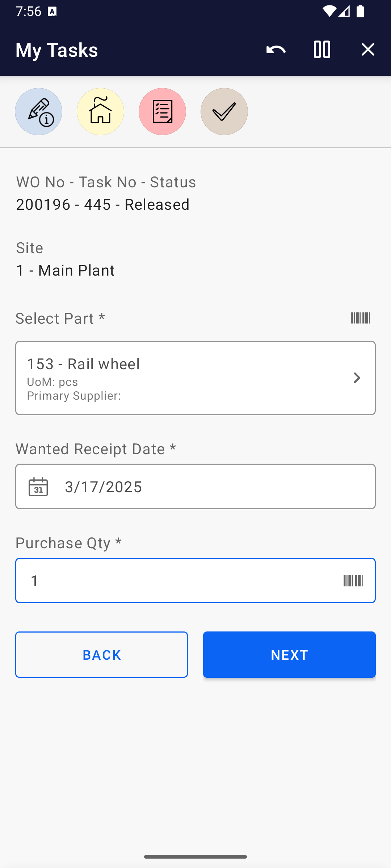This screenshot has width=391, height=868.
Task: Tap the beige checkmark step icon
Action: tap(224, 112)
